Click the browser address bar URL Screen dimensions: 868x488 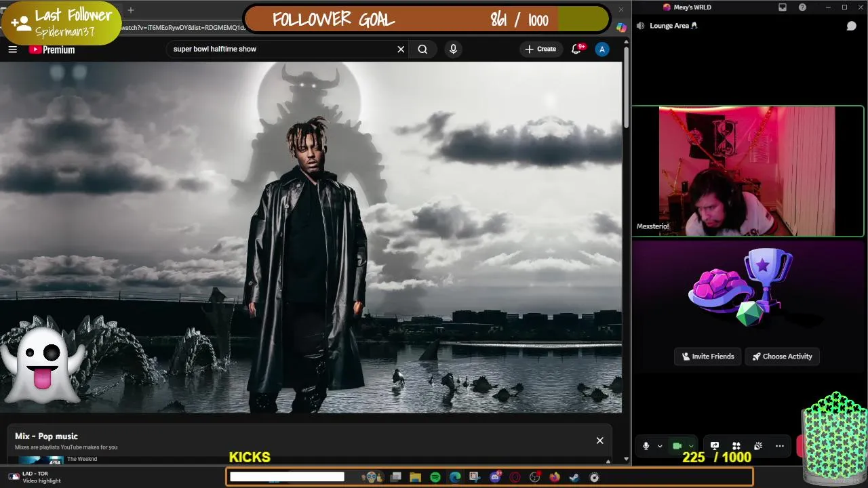(183, 28)
